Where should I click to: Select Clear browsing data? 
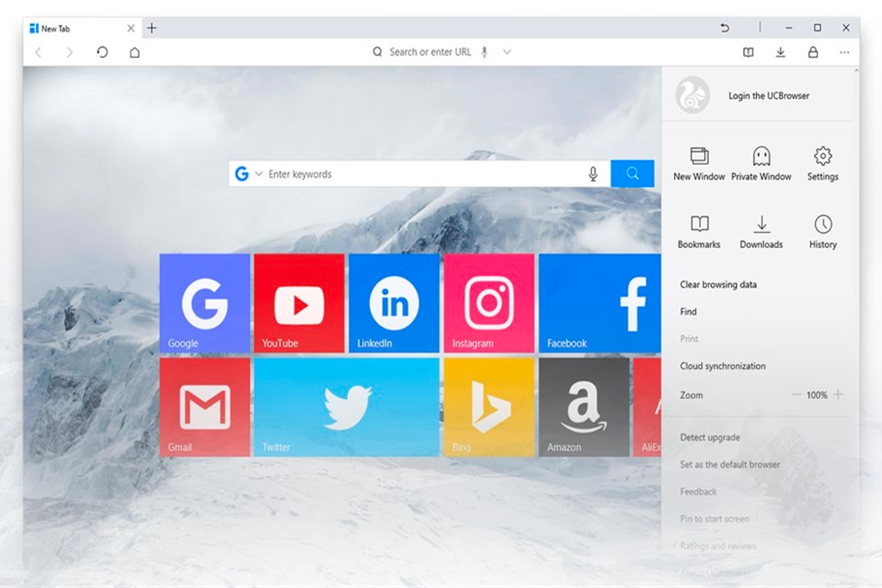coord(718,285)
